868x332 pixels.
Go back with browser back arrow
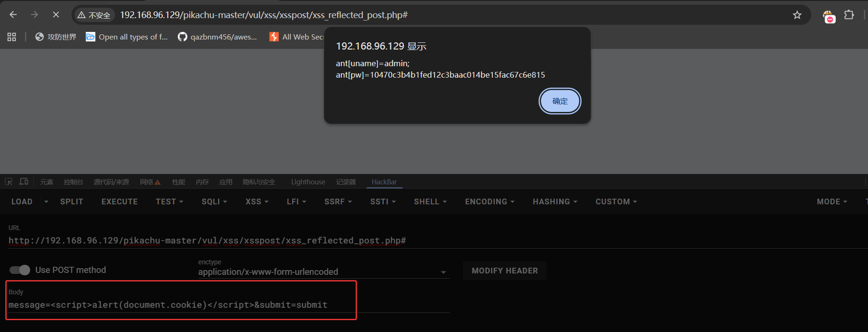click(13, 15)
